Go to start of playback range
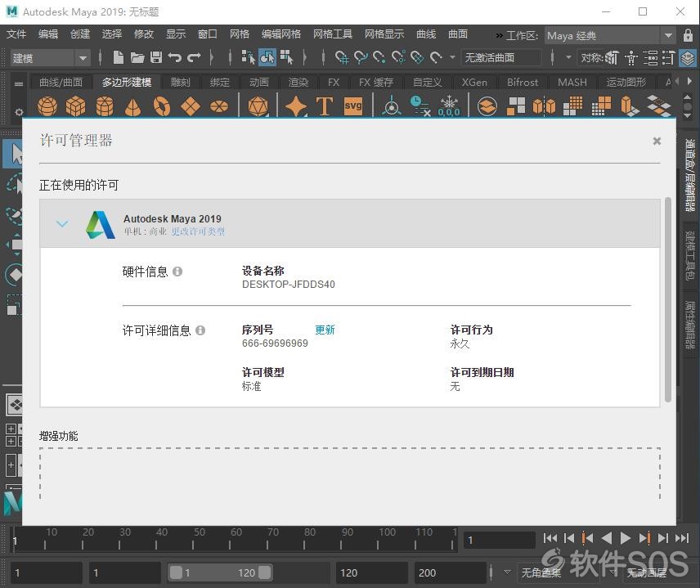Screen dimensions: 700x588 (x=550, y=538)
